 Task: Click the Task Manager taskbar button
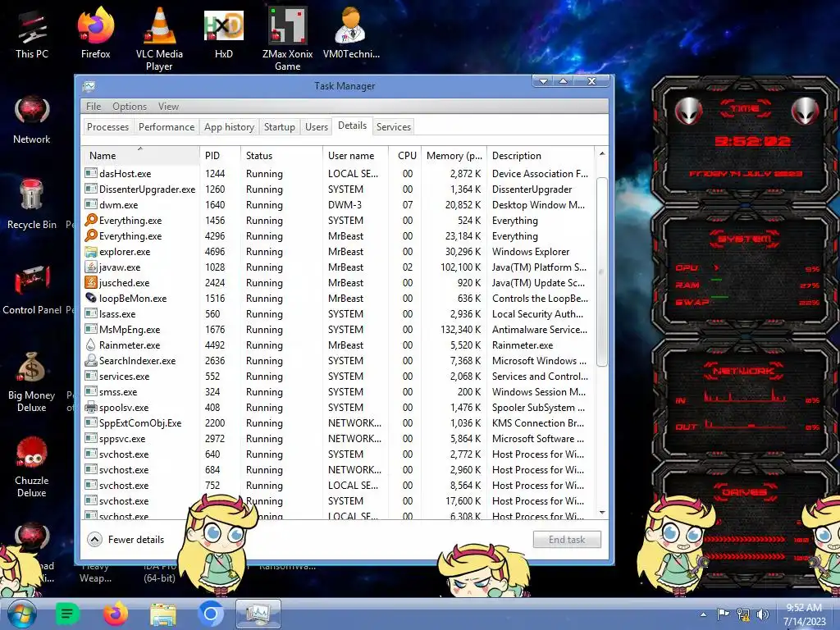258,614
